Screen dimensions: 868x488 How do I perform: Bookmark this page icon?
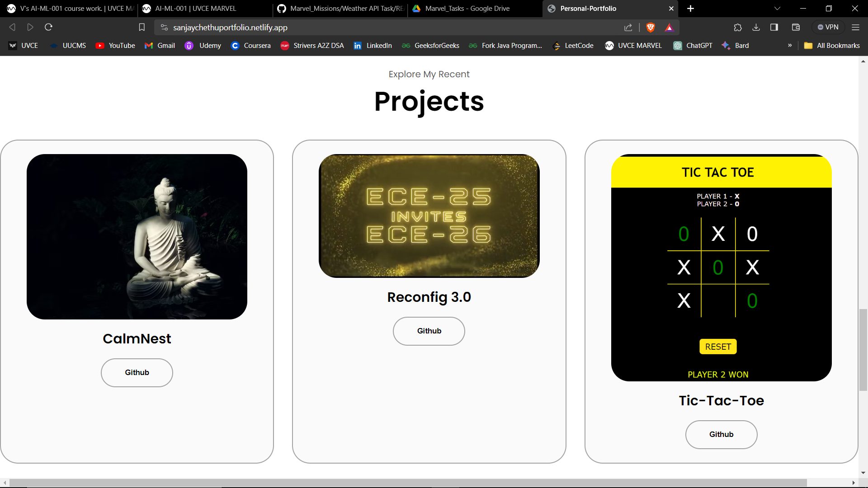[142, 28]
